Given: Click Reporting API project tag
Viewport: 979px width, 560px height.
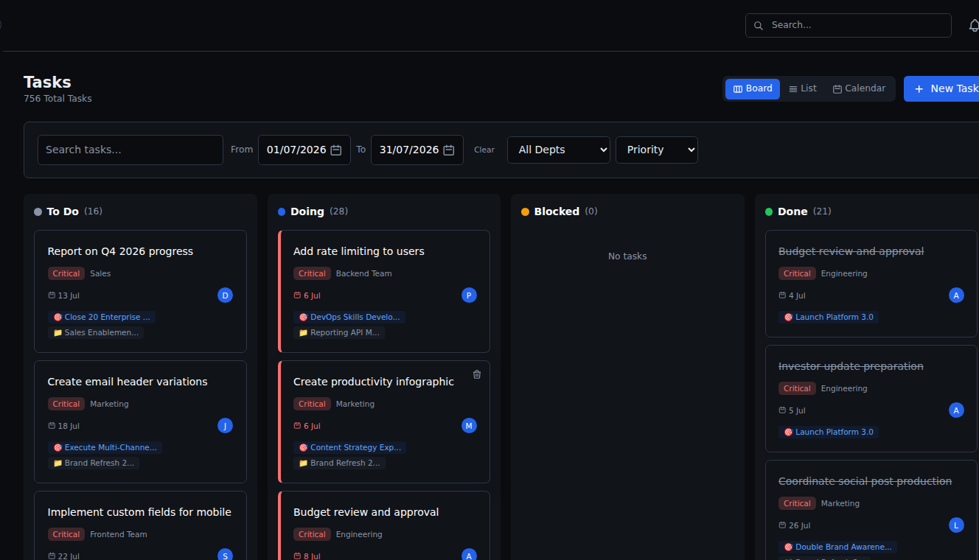Looking at the screenshot, I should click(339, 332).
